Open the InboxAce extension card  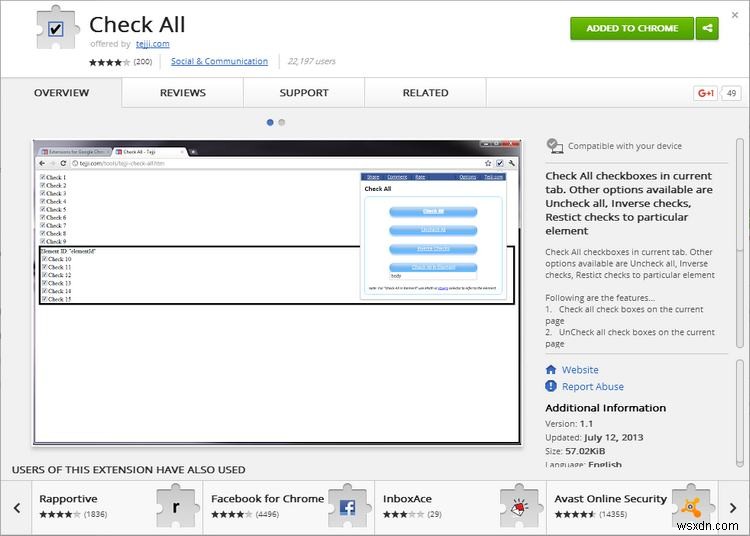[x=461, y=508]
